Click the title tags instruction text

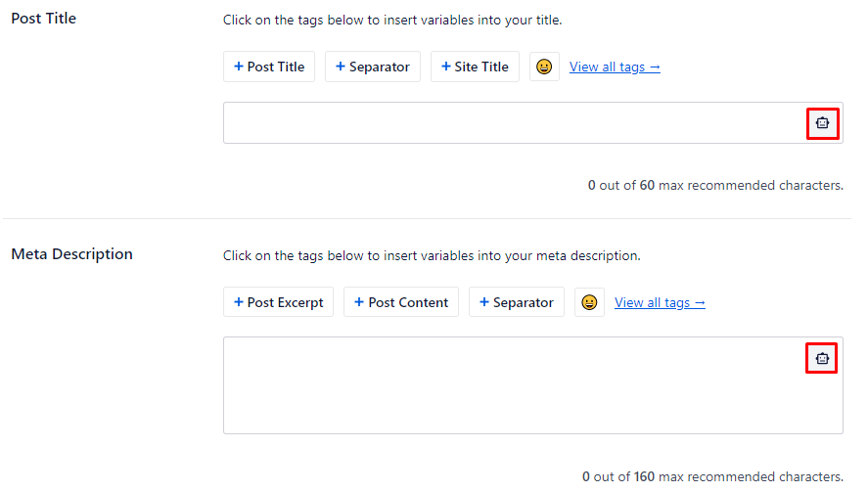pyautogui.click(x=392, y=20)
